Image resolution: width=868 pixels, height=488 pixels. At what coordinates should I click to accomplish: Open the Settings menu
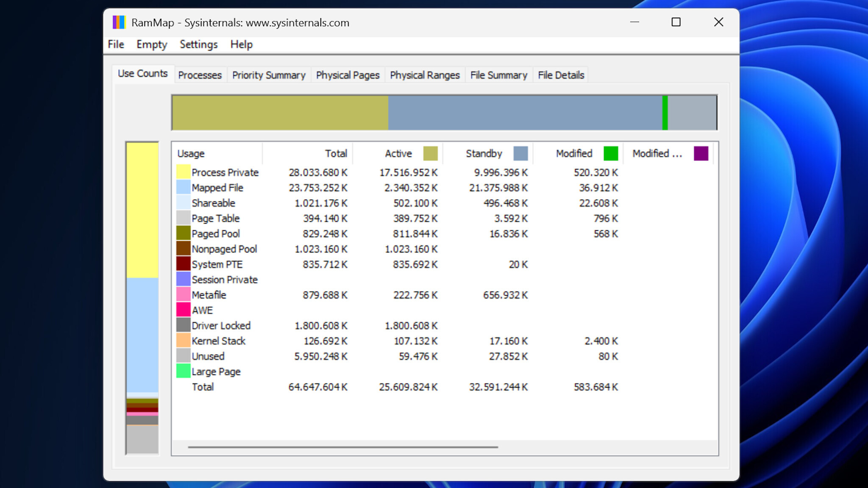(x=198, y=44)
